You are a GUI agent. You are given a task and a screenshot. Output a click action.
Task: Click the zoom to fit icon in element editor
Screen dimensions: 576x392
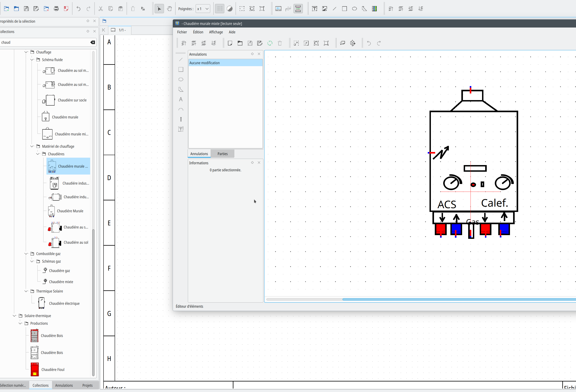316,43
